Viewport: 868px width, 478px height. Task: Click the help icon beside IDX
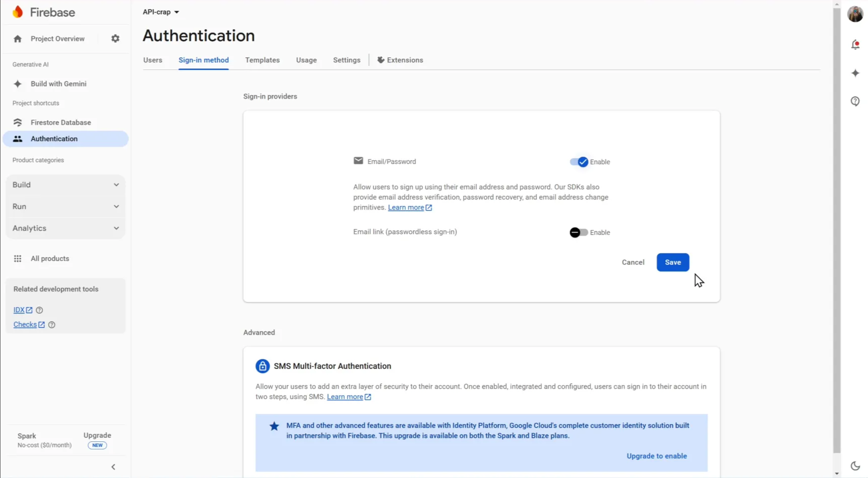[39, 310]
